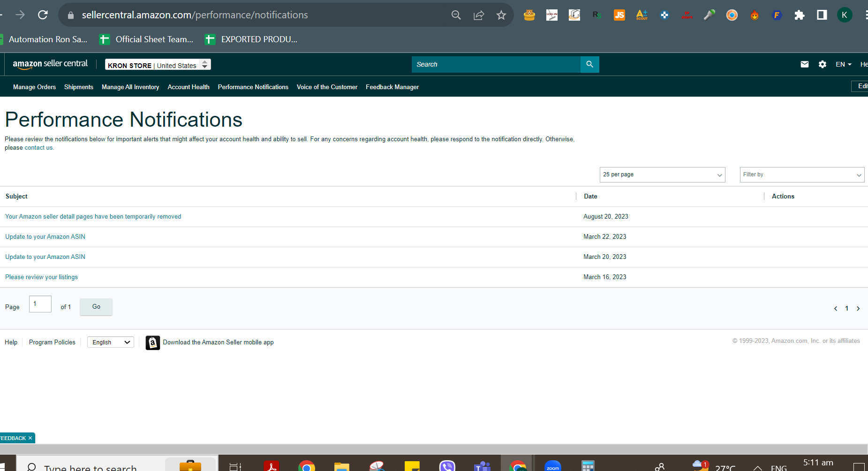Open the orange JS extension
This screenshot has width=868, height=471.
[x=619, y=15]
